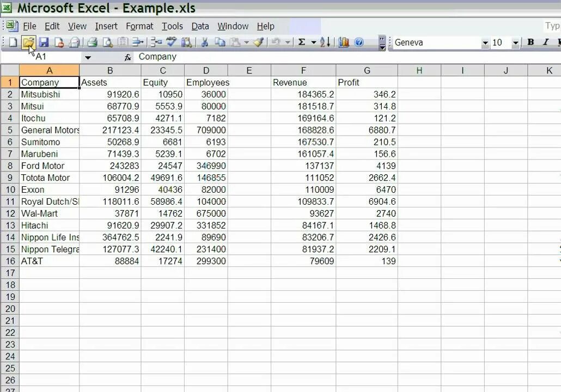Select the AT&T cell

50,261
